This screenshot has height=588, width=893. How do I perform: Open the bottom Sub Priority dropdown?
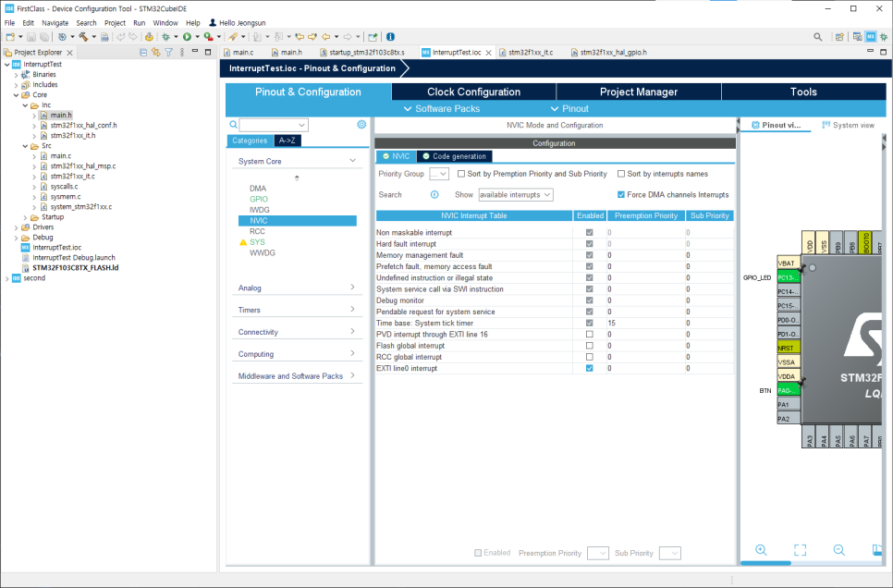[669, 553]
